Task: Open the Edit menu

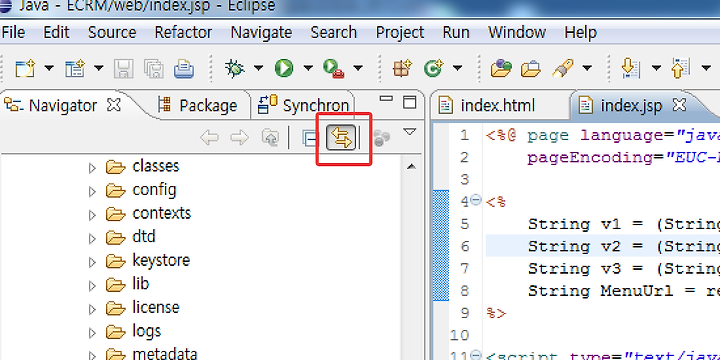Action: [x=56, y=33]
